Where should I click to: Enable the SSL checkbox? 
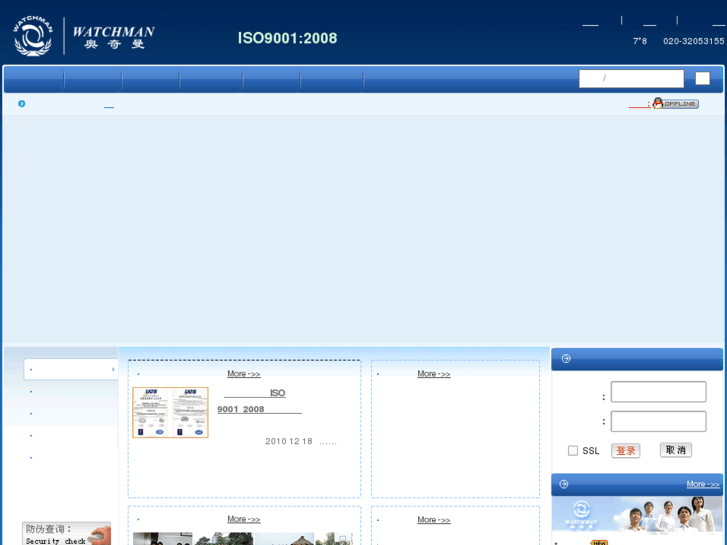(573, 450)
